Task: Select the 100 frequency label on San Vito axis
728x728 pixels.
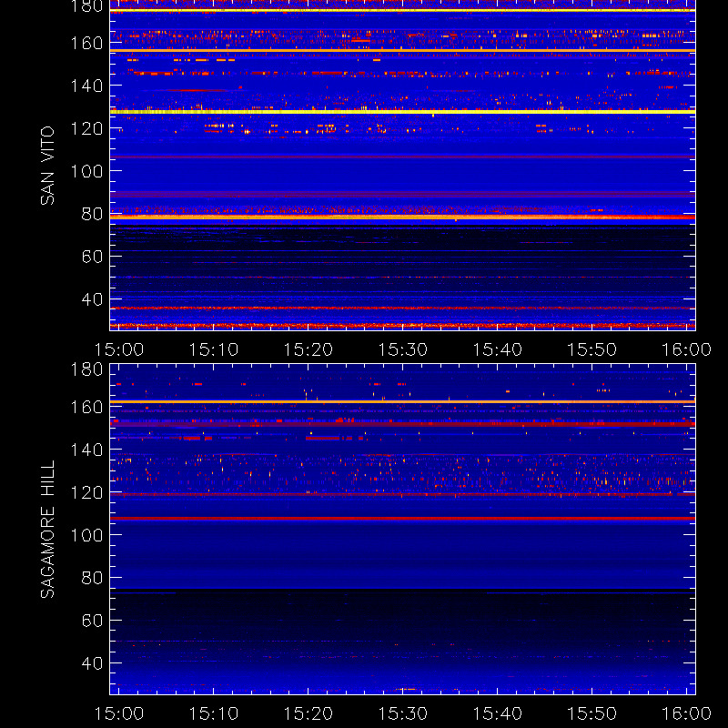Action: pos(86,171)
